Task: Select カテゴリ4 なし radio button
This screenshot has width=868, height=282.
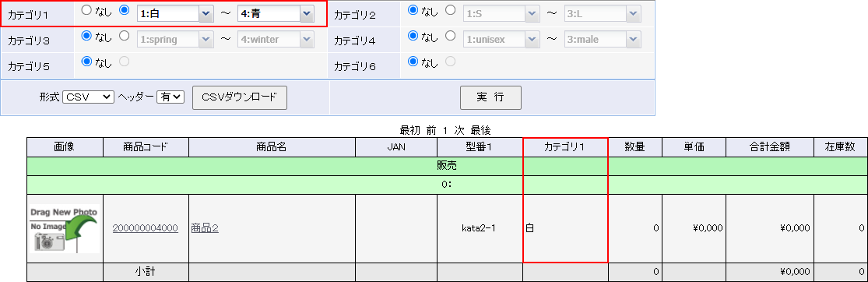Action: (x=413, y=36)
